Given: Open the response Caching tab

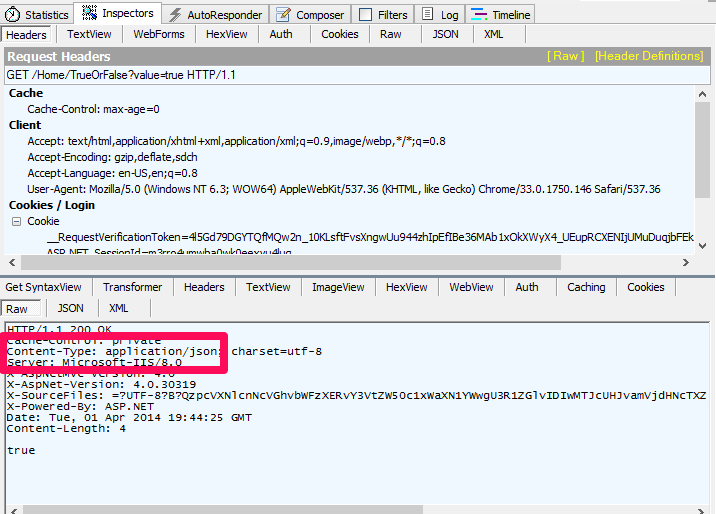Looking at the screenshot, I should 586,287.
